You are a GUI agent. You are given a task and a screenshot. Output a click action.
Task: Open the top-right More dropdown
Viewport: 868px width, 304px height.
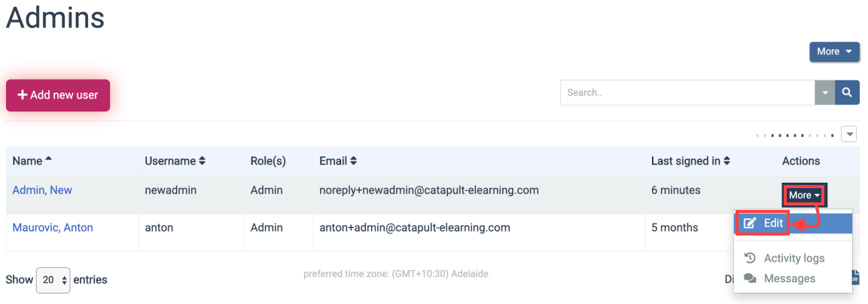tap(834, 51)
